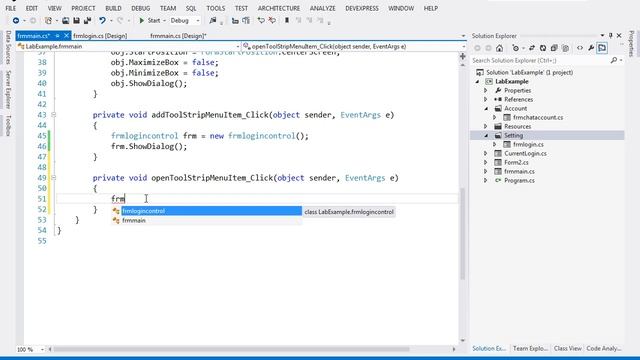Click the Save All toolbar icon
Viewport: 640px width, 360px height.
click(x=87, y=20)
